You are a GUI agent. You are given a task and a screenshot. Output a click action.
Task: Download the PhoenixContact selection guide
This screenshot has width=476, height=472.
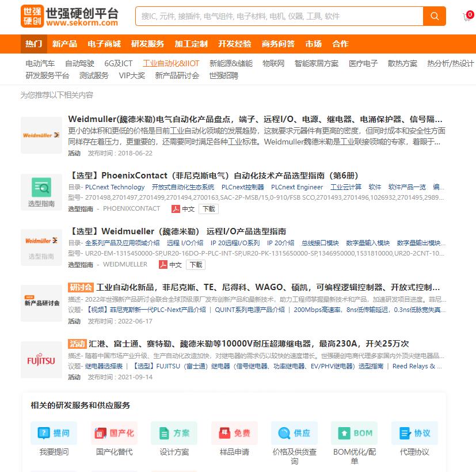coord(208,209)
